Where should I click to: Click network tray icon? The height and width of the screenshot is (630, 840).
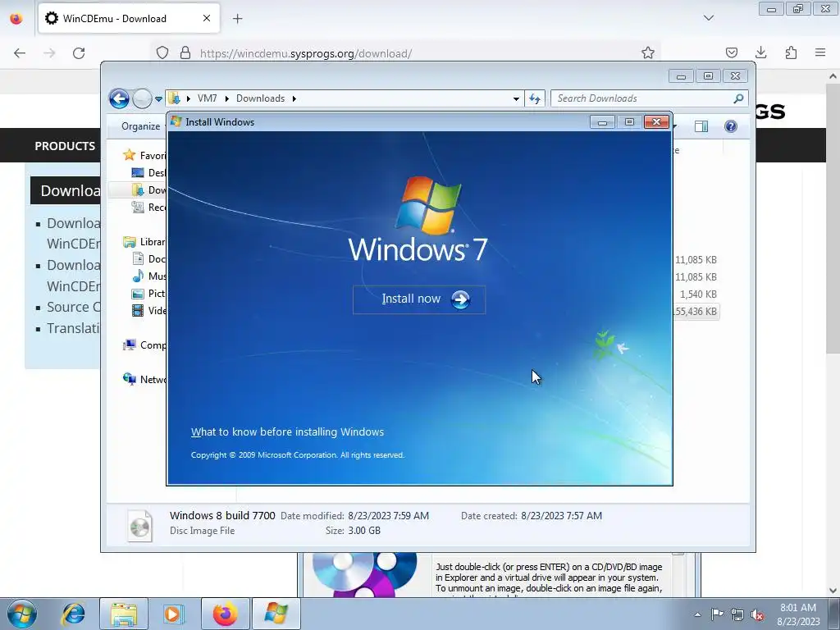point(737,614)
